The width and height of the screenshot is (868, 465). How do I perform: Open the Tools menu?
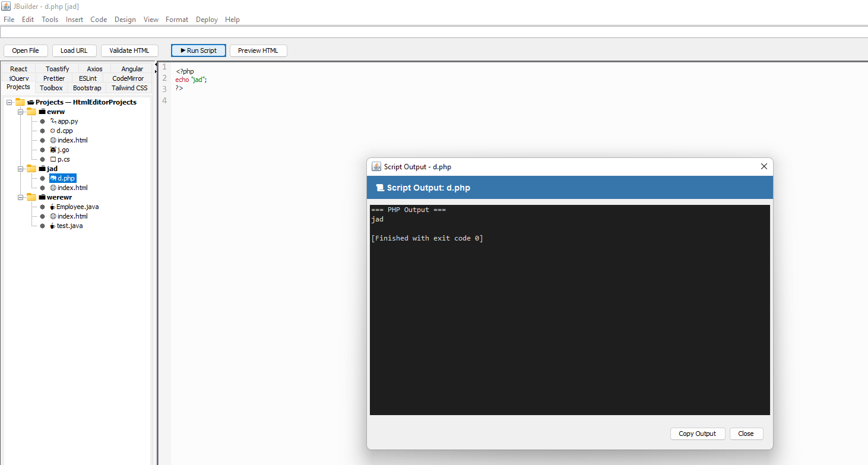(x=50, y=20)
